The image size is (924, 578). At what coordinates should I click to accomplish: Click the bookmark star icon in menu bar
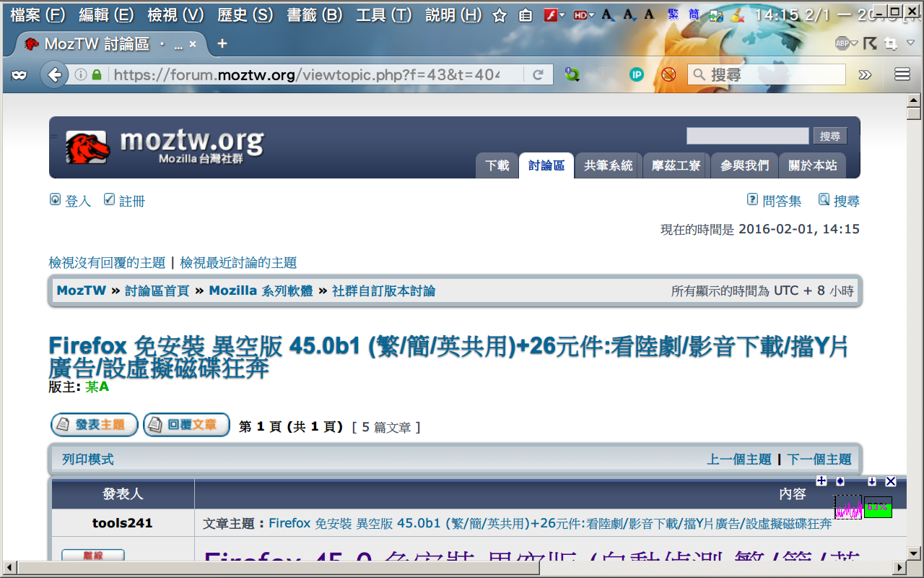point(499,15)
